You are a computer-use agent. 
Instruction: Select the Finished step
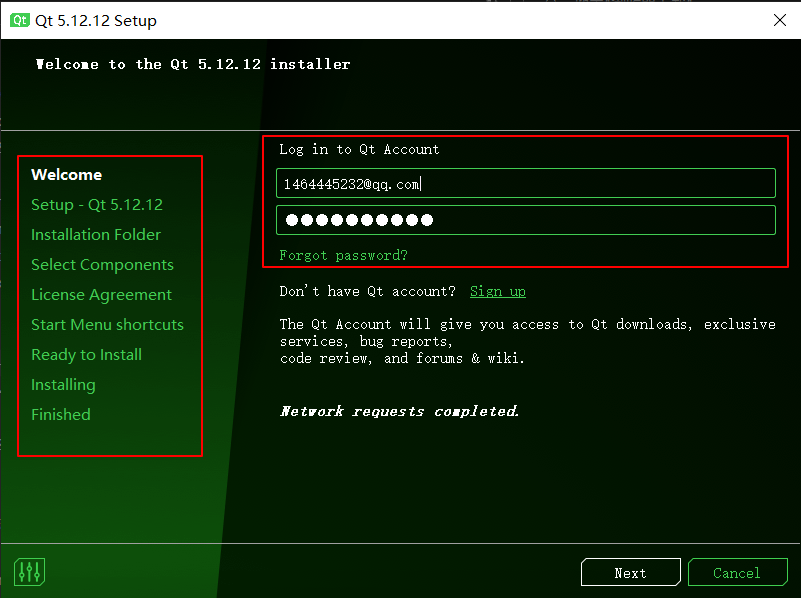(61, 415)
